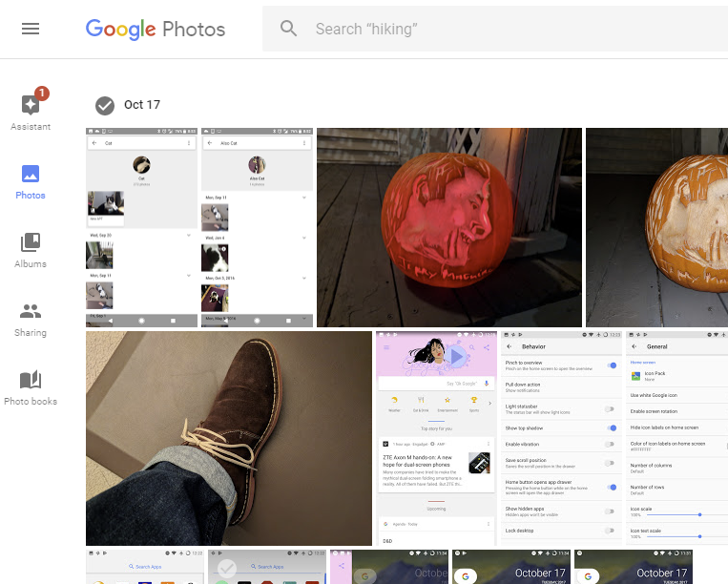The height and width of the screenshot is (584, 728).
Task: Select all photos from Oct 17
Action: (x=105, y=105)
